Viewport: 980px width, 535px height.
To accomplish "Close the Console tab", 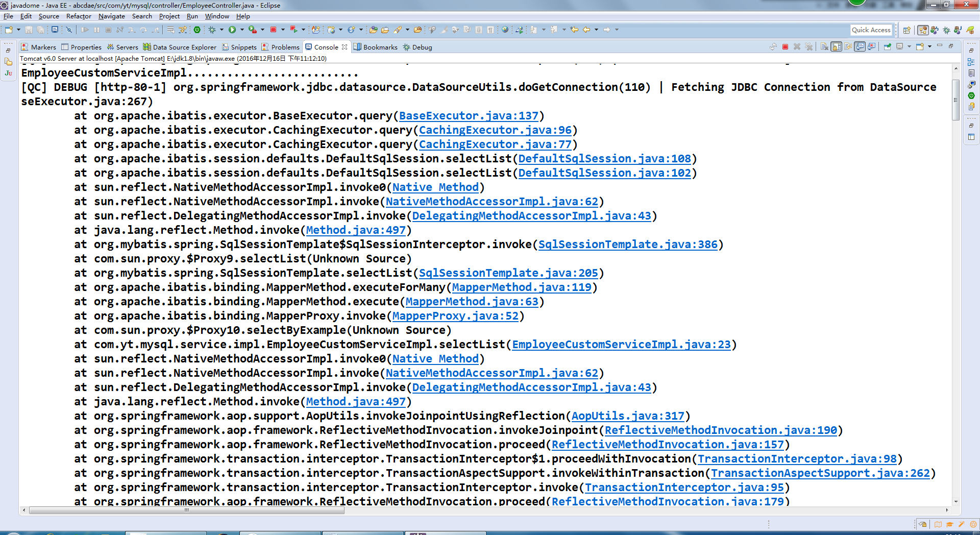I will (x=345, y=47).
